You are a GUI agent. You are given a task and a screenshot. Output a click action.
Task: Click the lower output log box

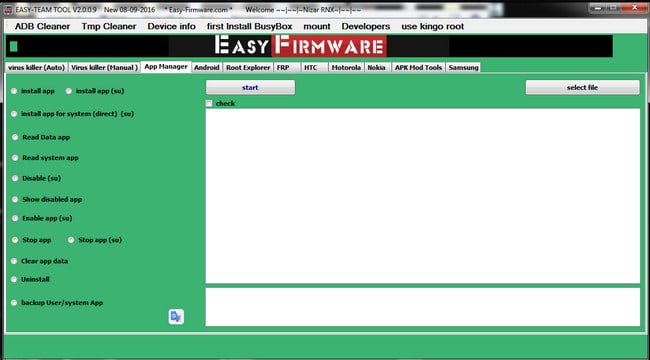click(x=423, y=307)
